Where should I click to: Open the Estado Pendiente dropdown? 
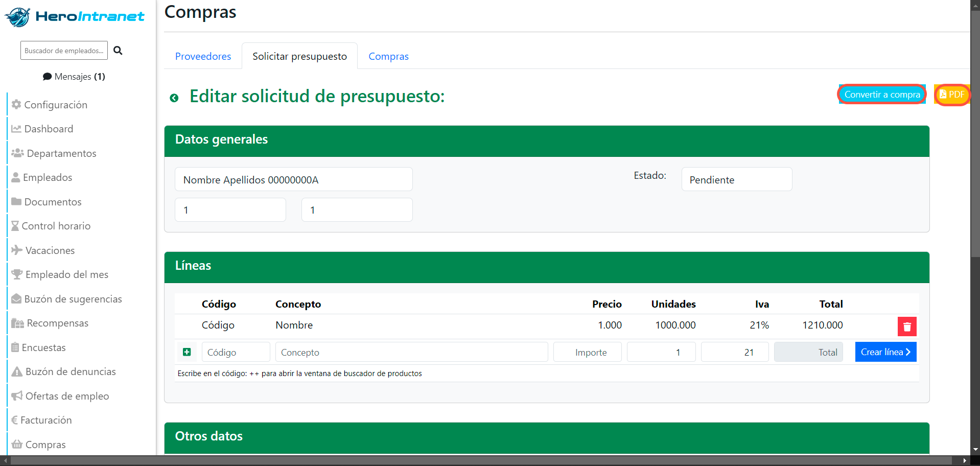[x=737, y=179]
